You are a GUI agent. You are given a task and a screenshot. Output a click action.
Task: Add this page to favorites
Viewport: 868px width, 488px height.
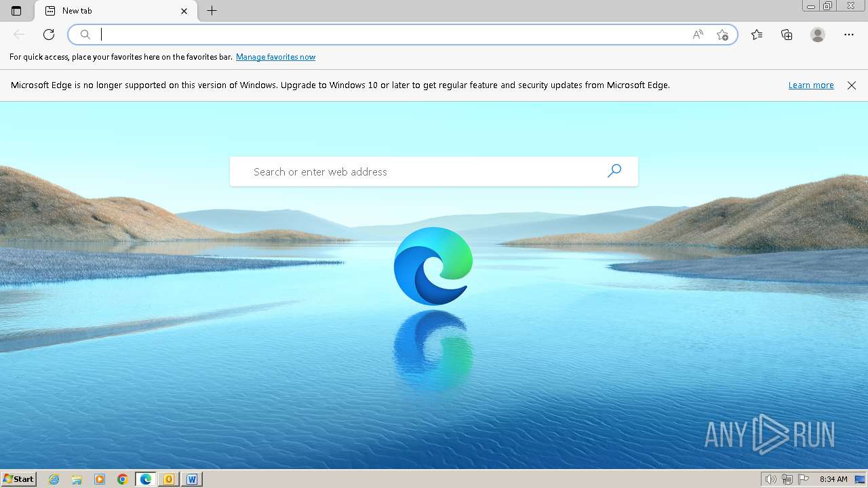(x=722, y=35)
